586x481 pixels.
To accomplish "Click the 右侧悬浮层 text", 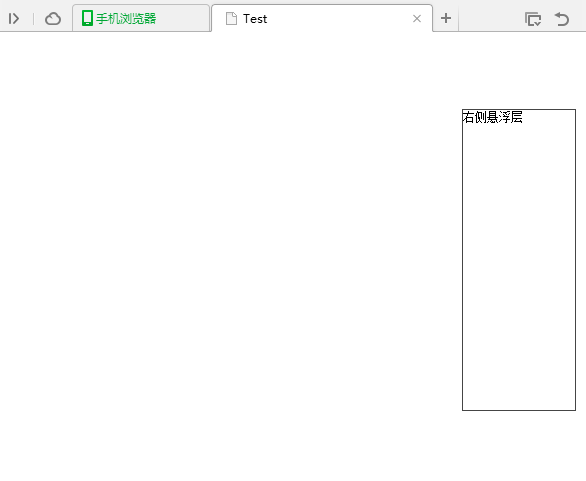I will (492, 117).
